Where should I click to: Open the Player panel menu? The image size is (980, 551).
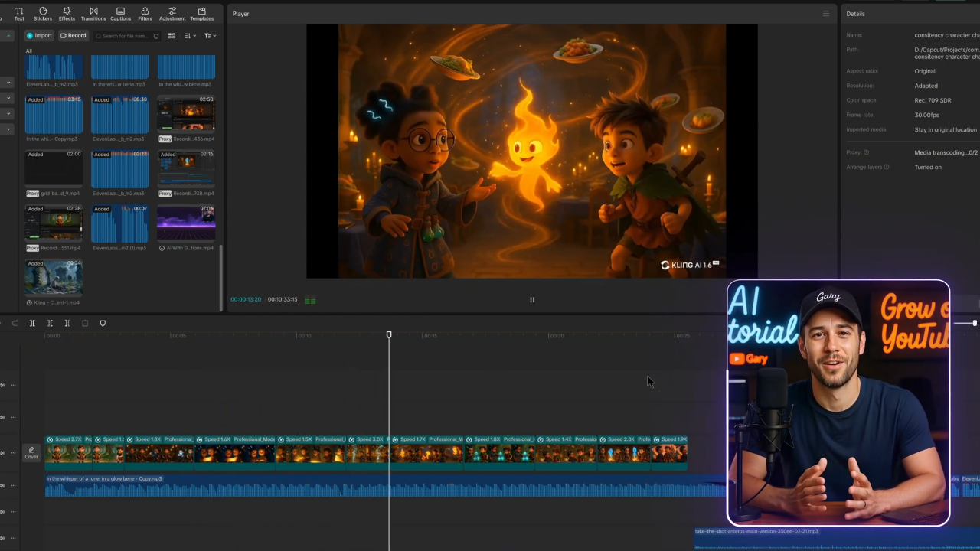coord(826,14)
